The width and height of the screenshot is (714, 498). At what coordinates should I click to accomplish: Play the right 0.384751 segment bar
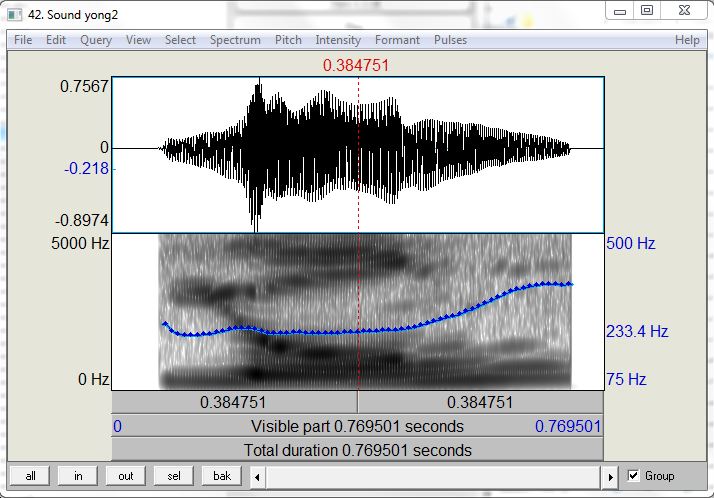(x=480, y=402)
